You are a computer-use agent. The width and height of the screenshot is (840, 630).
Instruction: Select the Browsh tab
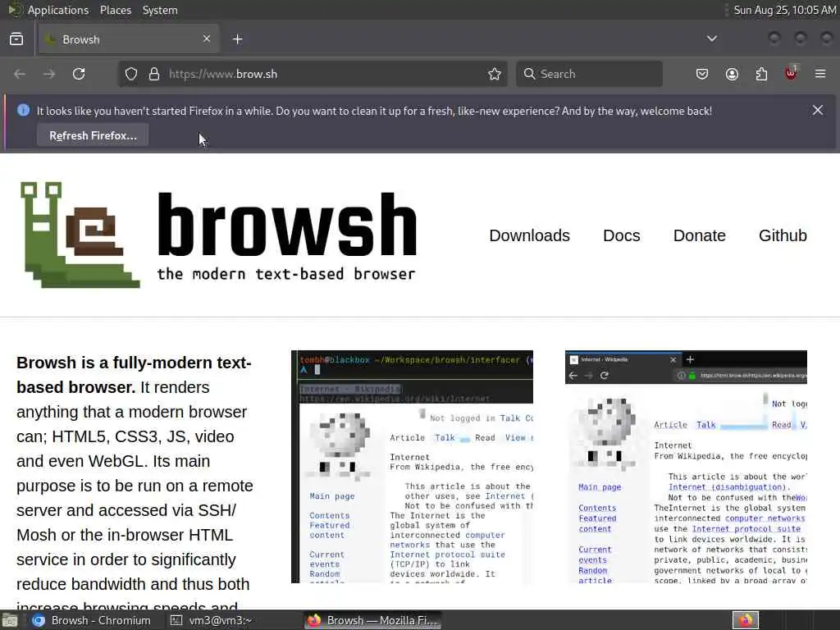[x=129, y=39]
